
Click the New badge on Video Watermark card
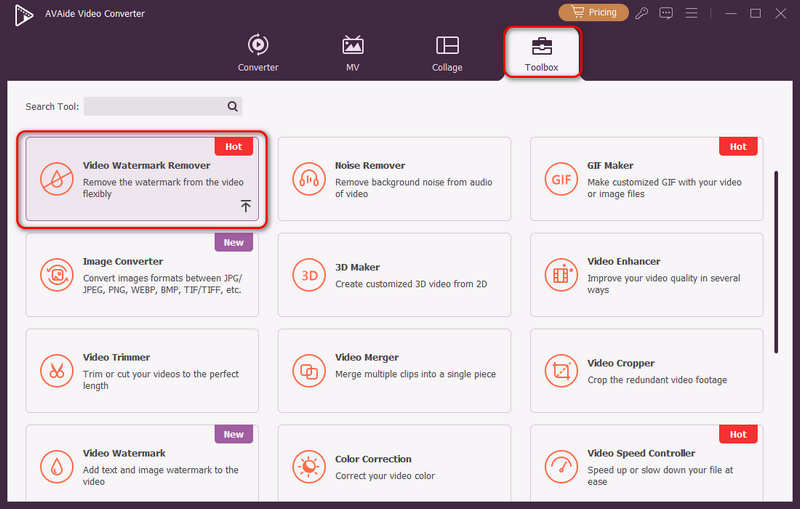234,434
